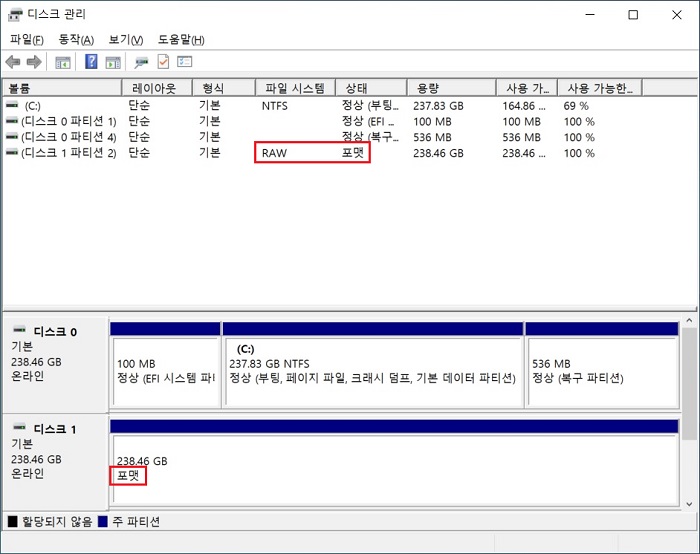The height and width of the screenshot is (554, 700).
Task: Click the RAW file system cell
Action: [x=274, y=153]
